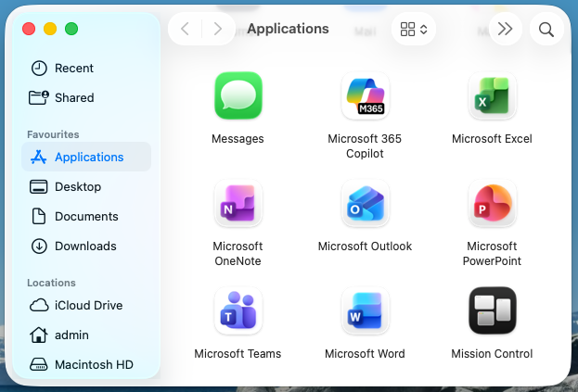The image size is (578, 392).
Task: Click the Locations section header
Action: tap(51, 283)
